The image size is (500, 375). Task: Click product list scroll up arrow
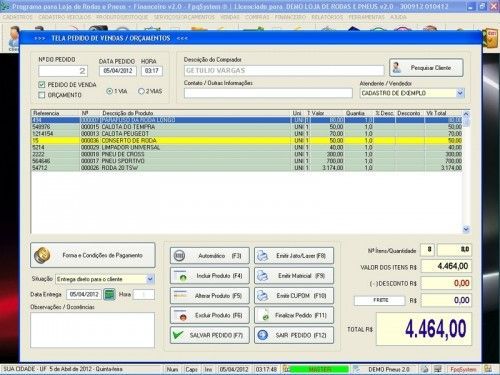click(x=466, y=114)
